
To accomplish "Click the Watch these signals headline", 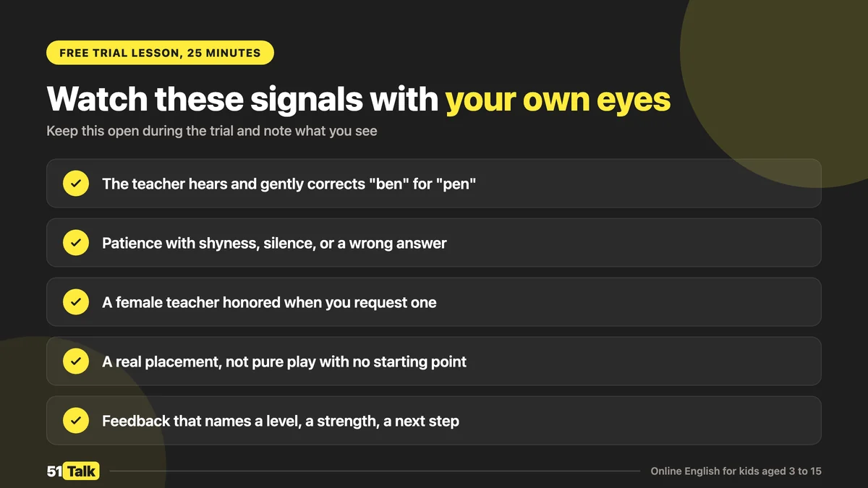I will 359,100.
